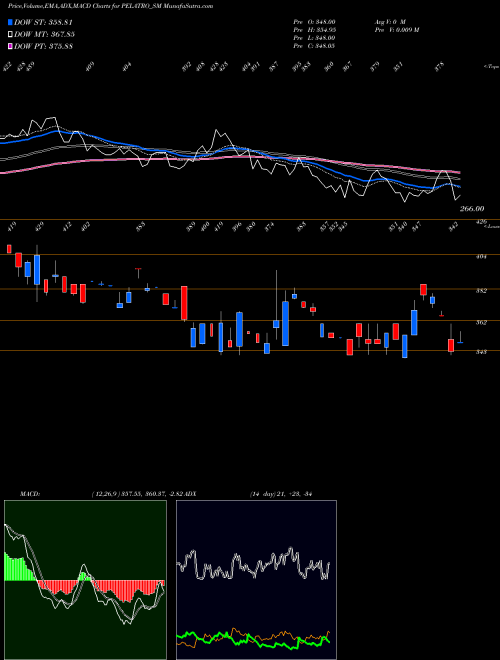The width and height of the screenshot is (500, 660).
Task: Click the thick green ADX line
Action: click(253, 640)
